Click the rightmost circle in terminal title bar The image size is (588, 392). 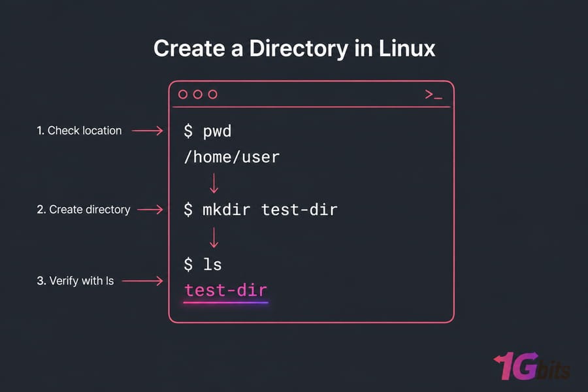(x=213, y=94)
